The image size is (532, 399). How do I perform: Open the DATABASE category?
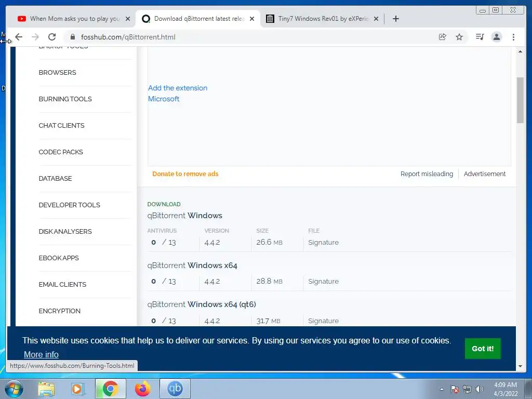(x=55, y=179)
